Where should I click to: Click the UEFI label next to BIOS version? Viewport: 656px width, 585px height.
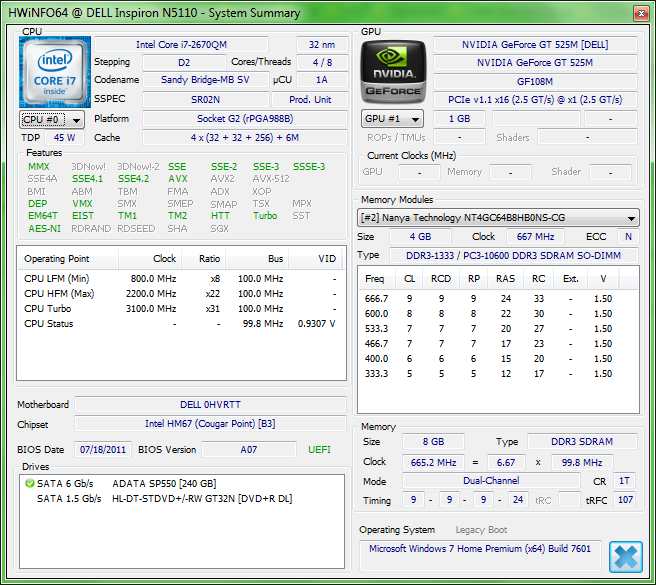point(319,450)
